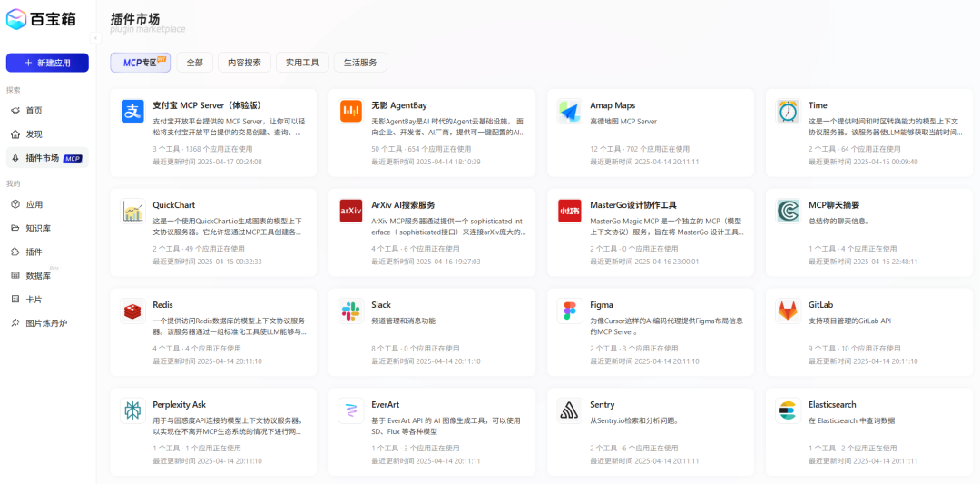The image size is (980, 484).
Task: Click the Perplexity Ask icon
Action: pyautogui.click(x=132, y=410)
